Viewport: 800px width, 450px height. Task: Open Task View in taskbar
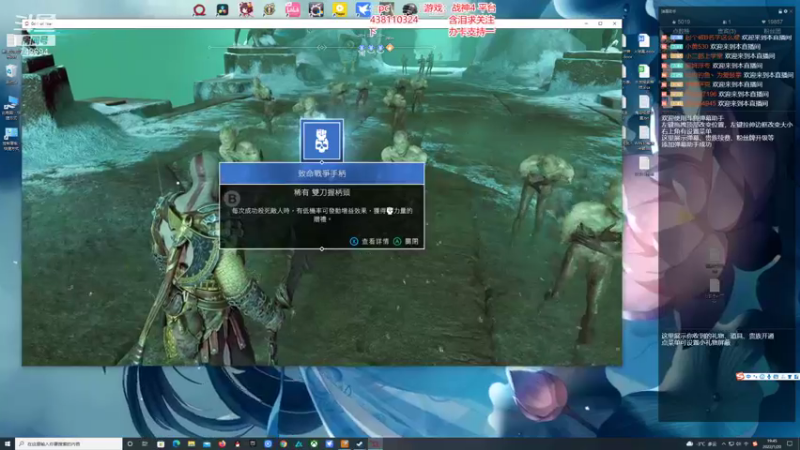[x=145, y=444]
